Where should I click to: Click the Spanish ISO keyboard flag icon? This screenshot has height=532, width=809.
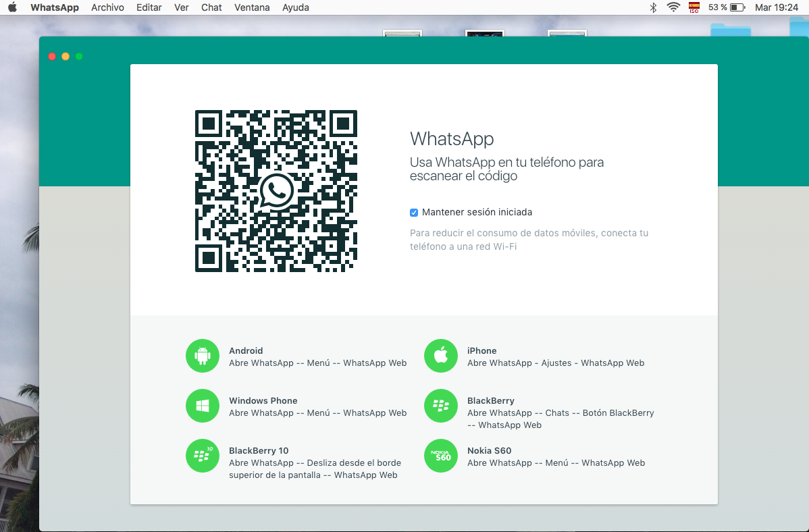click(694, 7)
